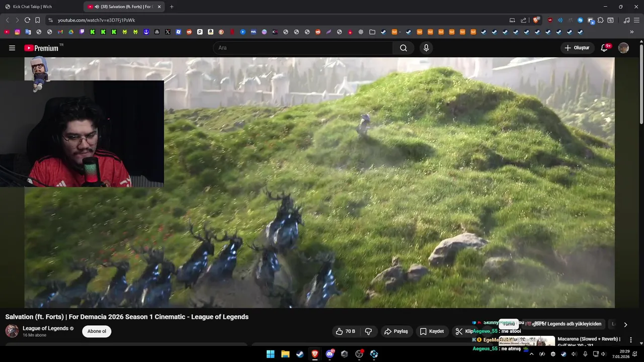
Task: Bookmark this page in Brave toolbar
Action: point(37,20)
